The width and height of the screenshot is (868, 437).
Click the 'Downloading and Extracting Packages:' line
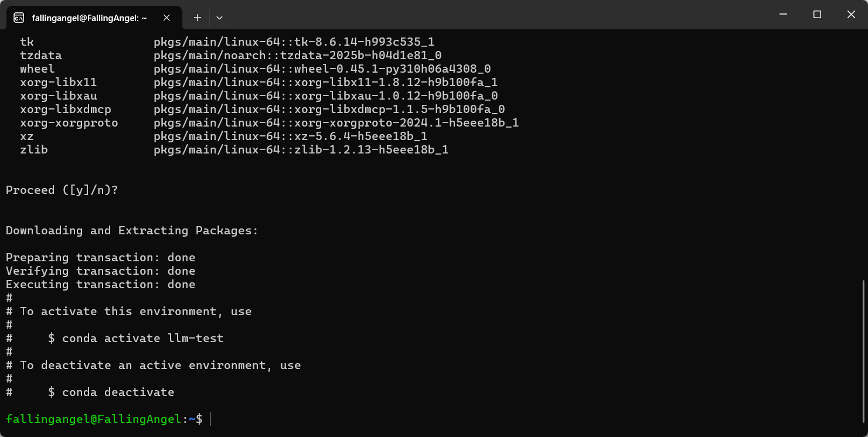coord(132,230)
